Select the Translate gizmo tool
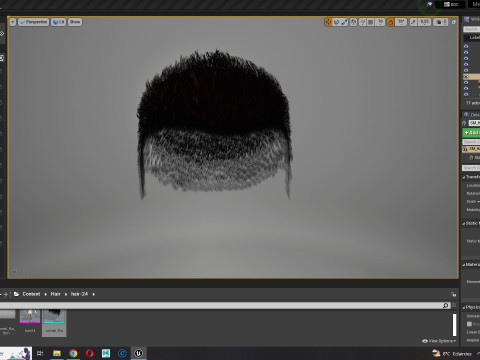This screenshot has height=360, width=480. (328, 22)
